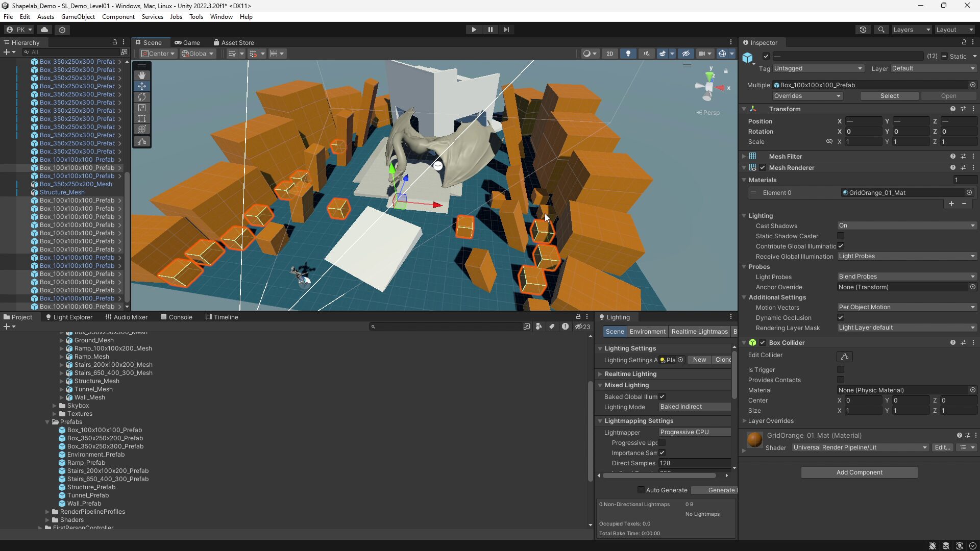Click the Step frame button
The height and width of the screenshot is (551, 980).
[x=506, y=30]
